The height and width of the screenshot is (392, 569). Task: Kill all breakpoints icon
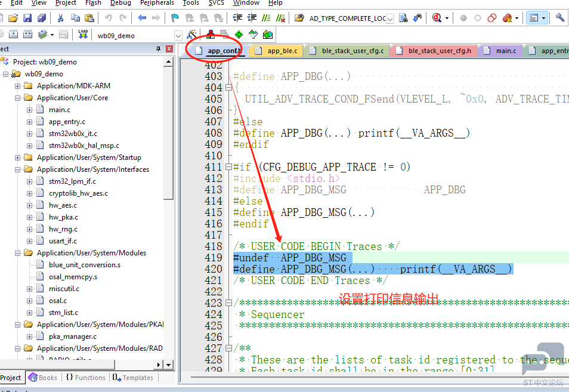pos(507,18)
